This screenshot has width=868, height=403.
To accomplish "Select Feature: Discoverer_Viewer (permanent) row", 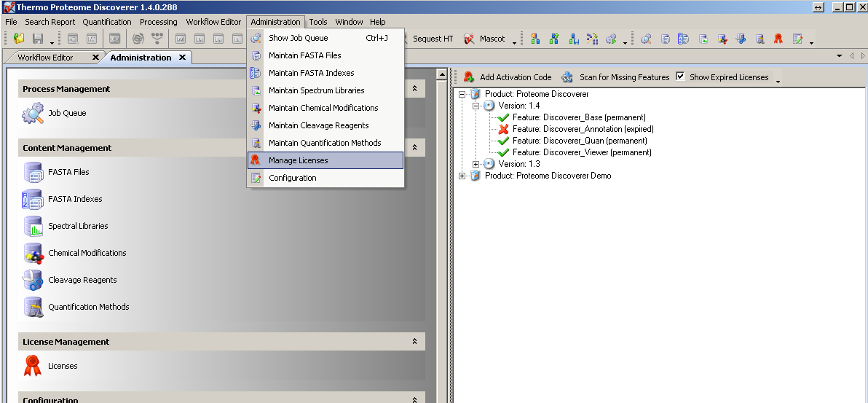I will point(582,152).
